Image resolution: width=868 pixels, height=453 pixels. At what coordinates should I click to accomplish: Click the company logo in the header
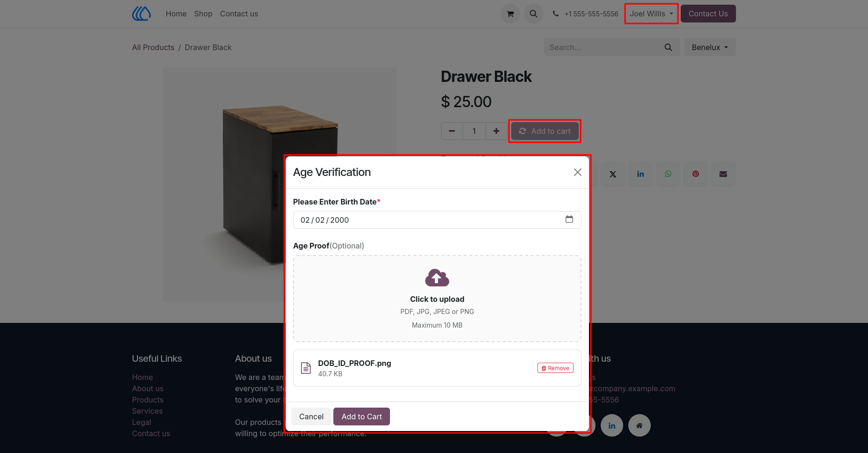tap(141, 14)
